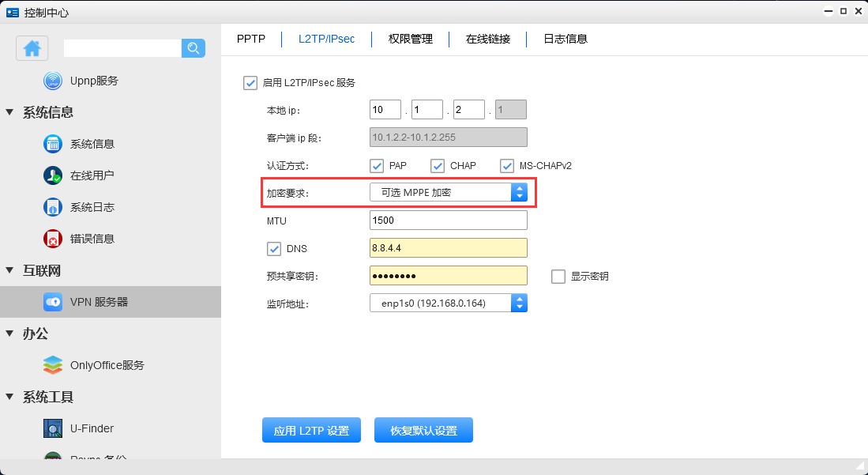Click the home icon button
Screen dimensions: 868x475
pyautogui.click(x=32, y=48)
